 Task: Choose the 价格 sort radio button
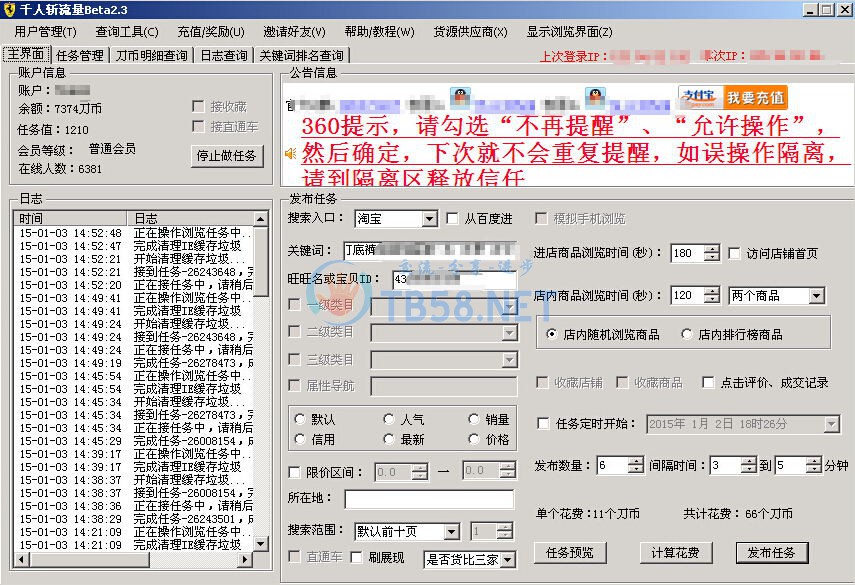coord(474,439)
